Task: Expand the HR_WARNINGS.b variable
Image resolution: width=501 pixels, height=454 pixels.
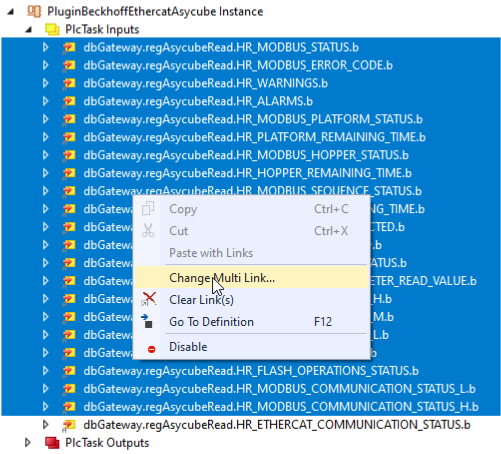Action: point(46,83)
